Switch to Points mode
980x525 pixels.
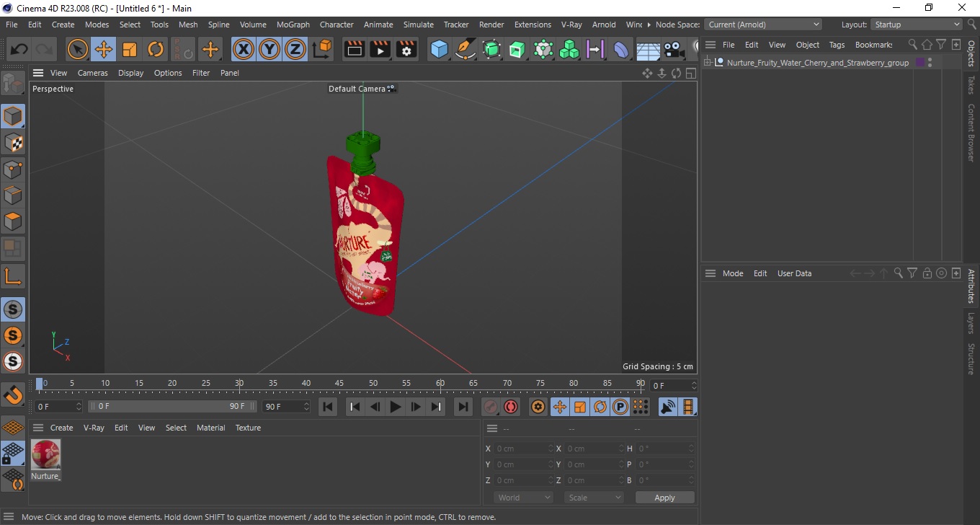tap(13, 169)
